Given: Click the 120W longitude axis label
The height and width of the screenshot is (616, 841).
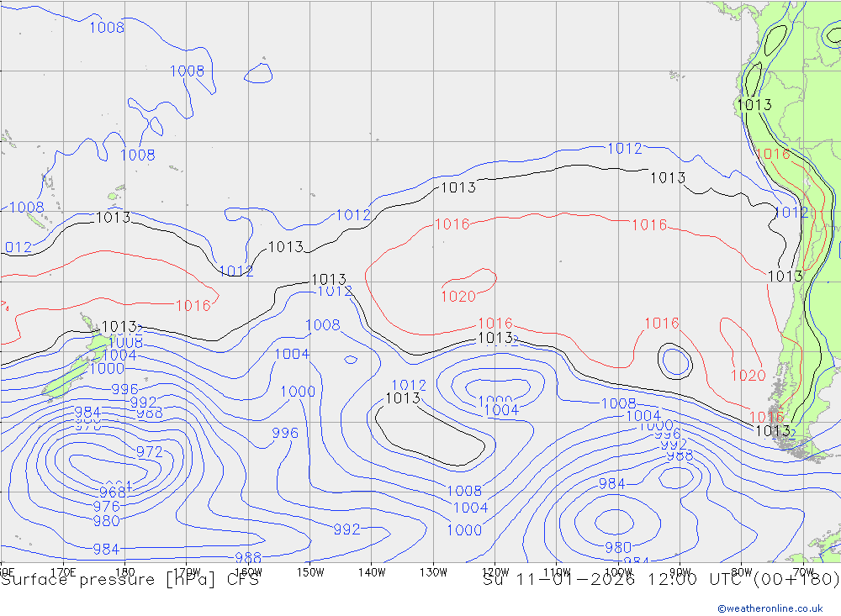Looking at the screenshot, I should click(495, 572).
